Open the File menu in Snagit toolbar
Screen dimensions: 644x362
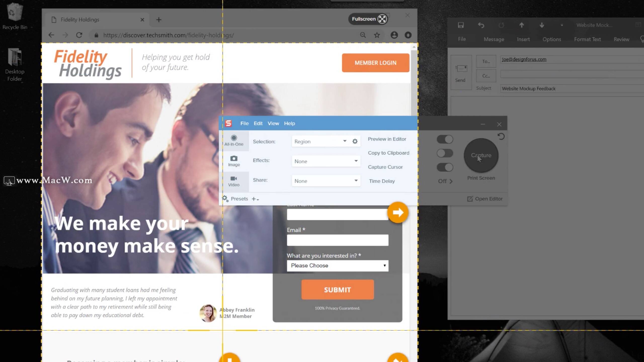[244, 123]
